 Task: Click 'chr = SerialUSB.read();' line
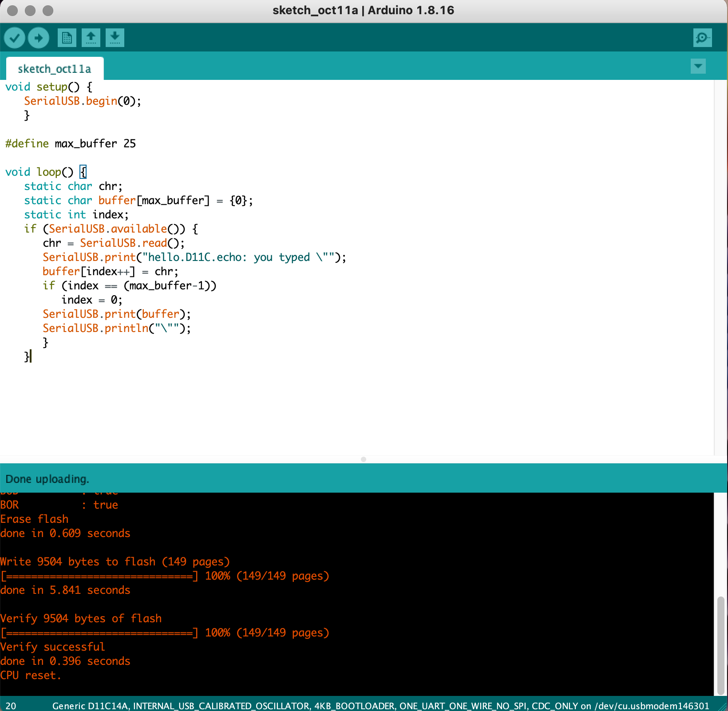tap(114, 243)
